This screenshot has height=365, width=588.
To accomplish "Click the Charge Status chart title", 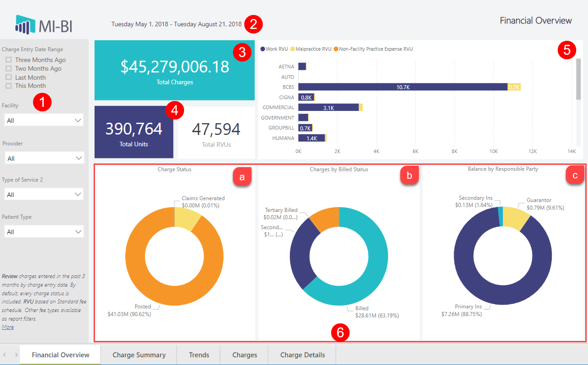I will tap(175, 169).
